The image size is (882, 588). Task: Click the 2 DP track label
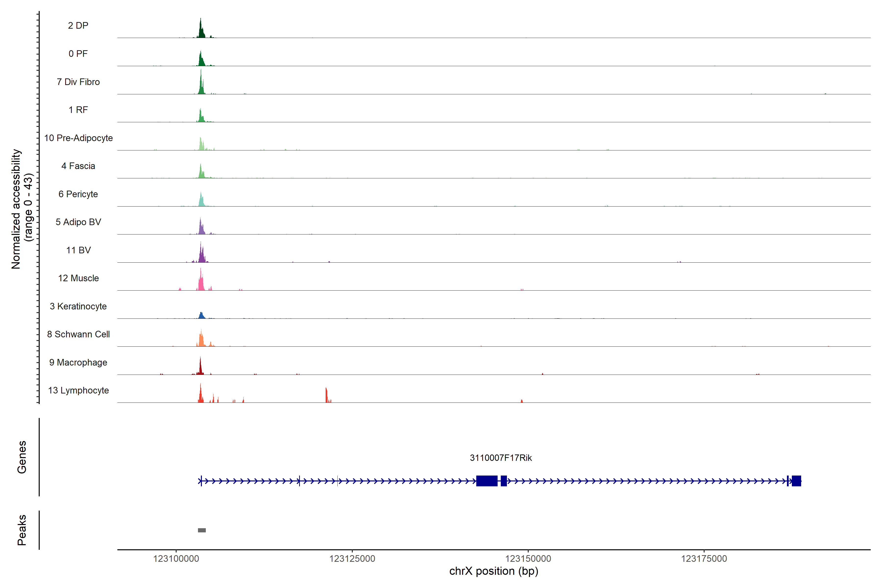(x=78, y=25)
